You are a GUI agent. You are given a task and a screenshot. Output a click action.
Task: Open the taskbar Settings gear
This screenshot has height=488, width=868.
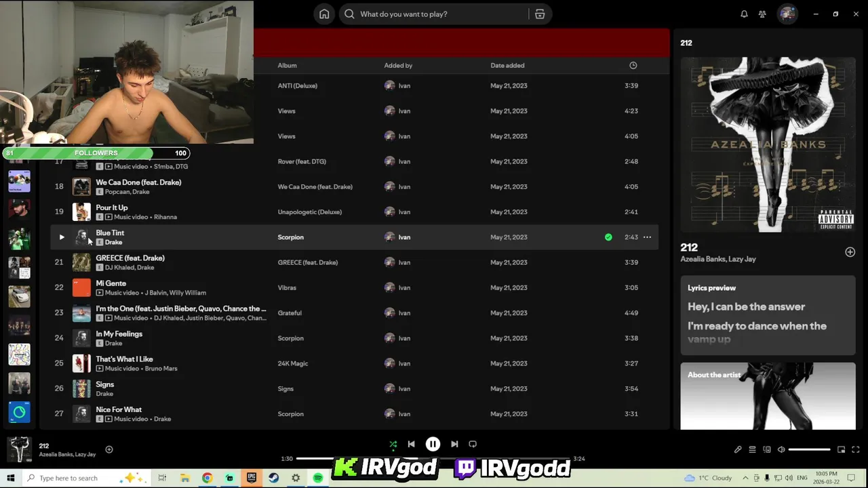coord(296,478)
